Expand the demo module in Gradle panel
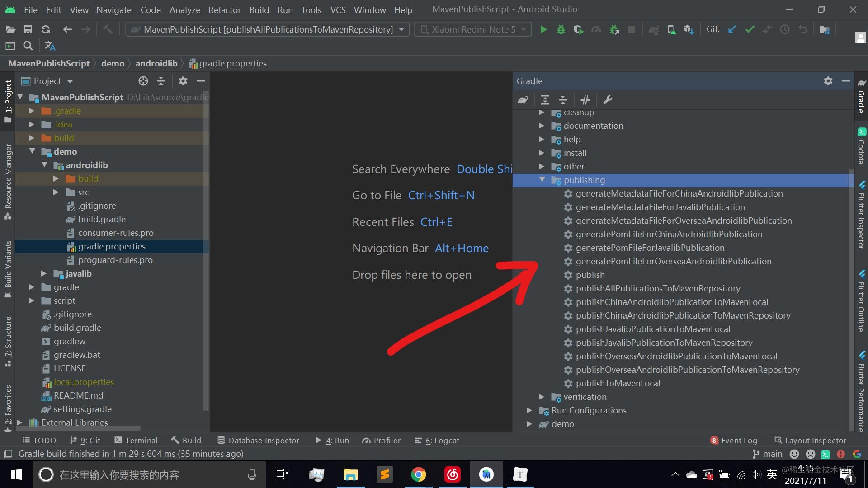Screen dimensions: 868x488 (529, 424)
